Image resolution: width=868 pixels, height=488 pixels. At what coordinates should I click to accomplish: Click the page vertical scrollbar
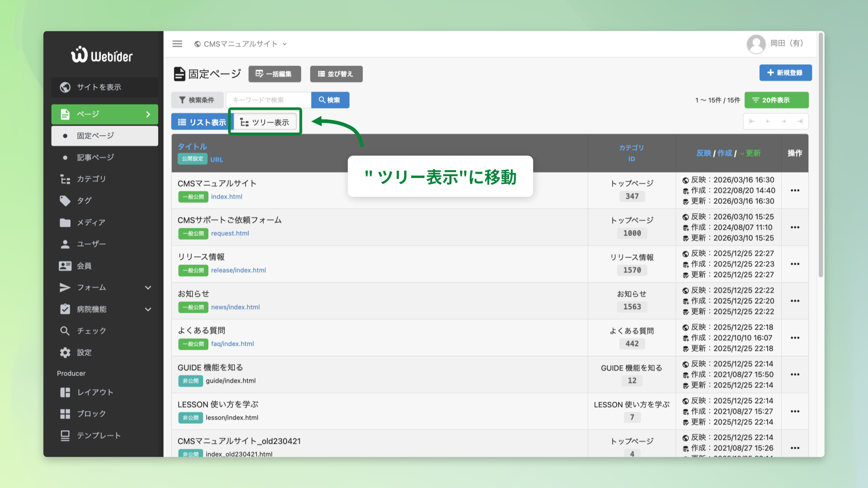tap(821, 155)
